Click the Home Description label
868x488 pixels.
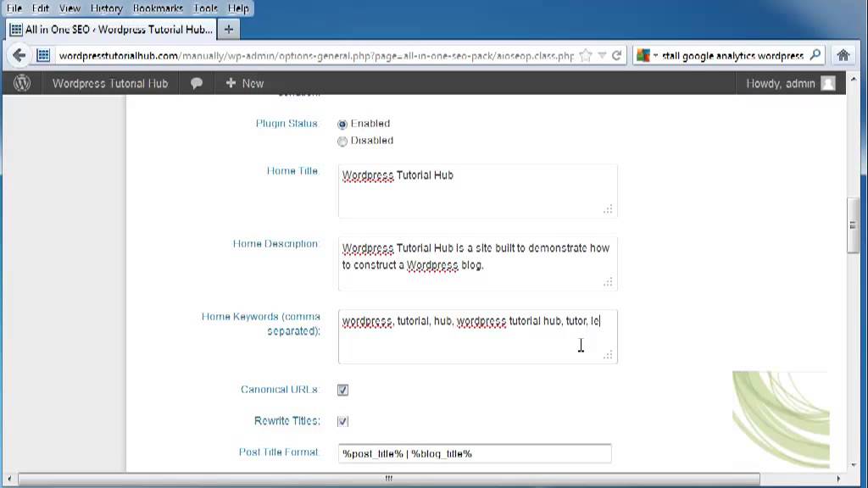275,244
